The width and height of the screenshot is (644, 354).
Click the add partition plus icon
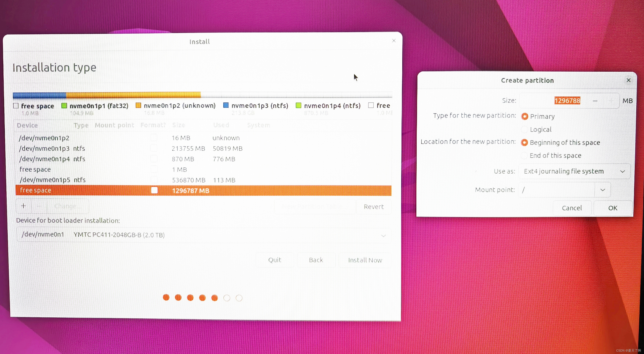[x=23, y=206]
